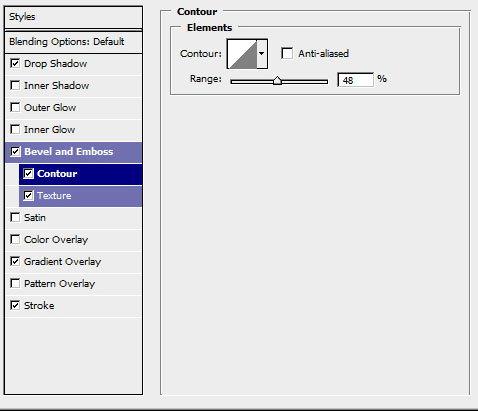The image size is (478, 411).
Task: Open the Styles section at the top
Action: (x=73, y=17)
